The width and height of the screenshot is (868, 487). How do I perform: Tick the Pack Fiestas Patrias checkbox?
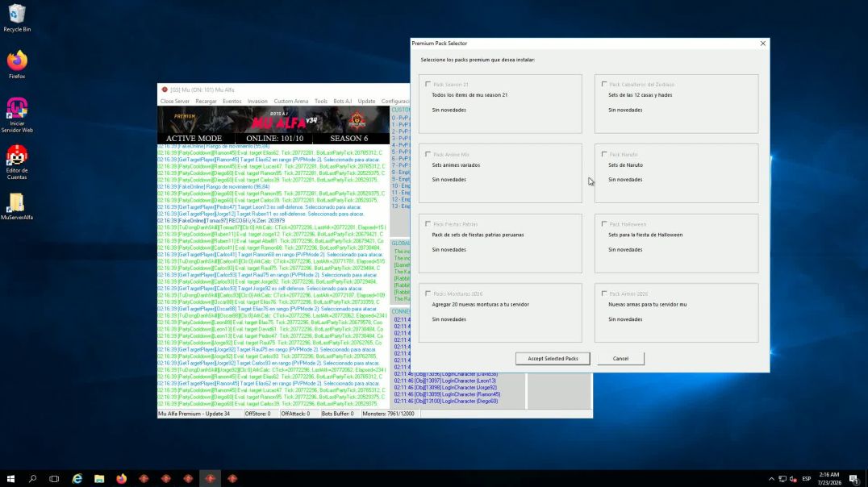(x=428, y=223)
